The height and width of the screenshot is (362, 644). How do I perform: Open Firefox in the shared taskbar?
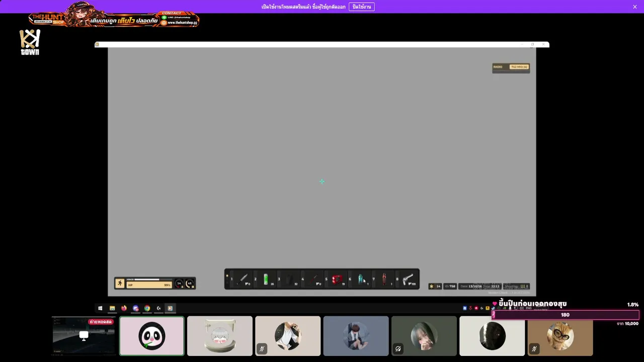point(124,308)
